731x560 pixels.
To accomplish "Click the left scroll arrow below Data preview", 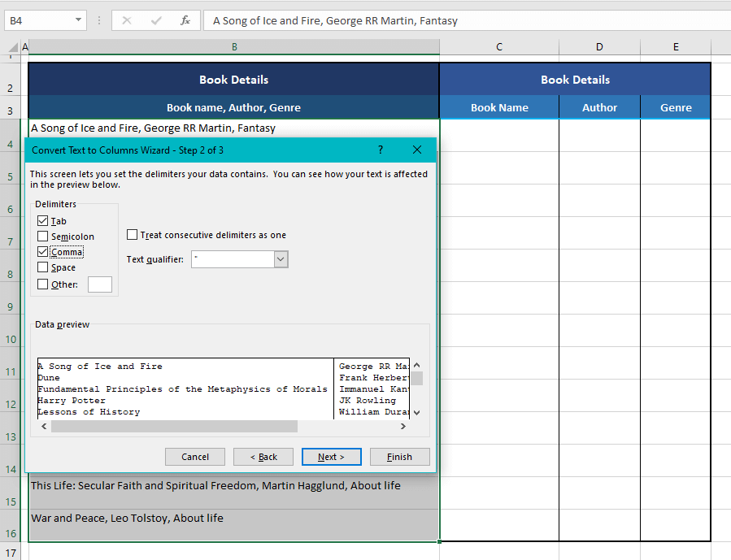I will (x=44, y=426).
